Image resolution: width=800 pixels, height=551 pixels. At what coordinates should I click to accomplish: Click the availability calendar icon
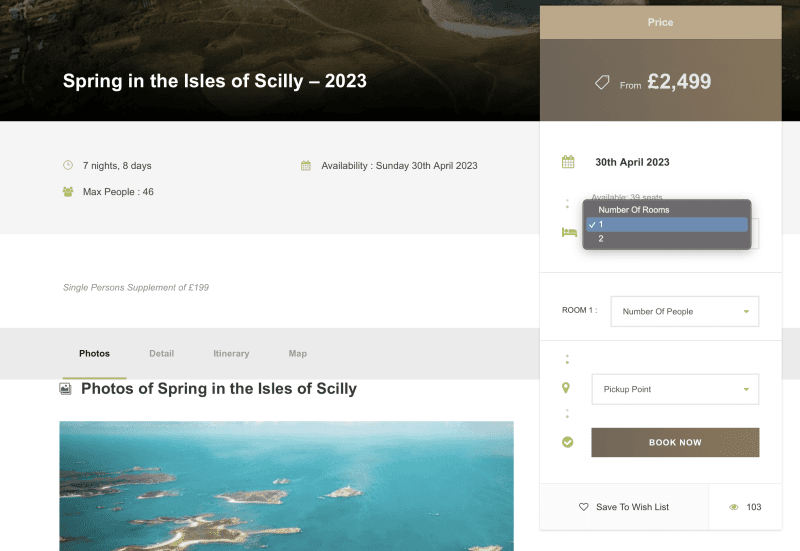tap(306, 165)
